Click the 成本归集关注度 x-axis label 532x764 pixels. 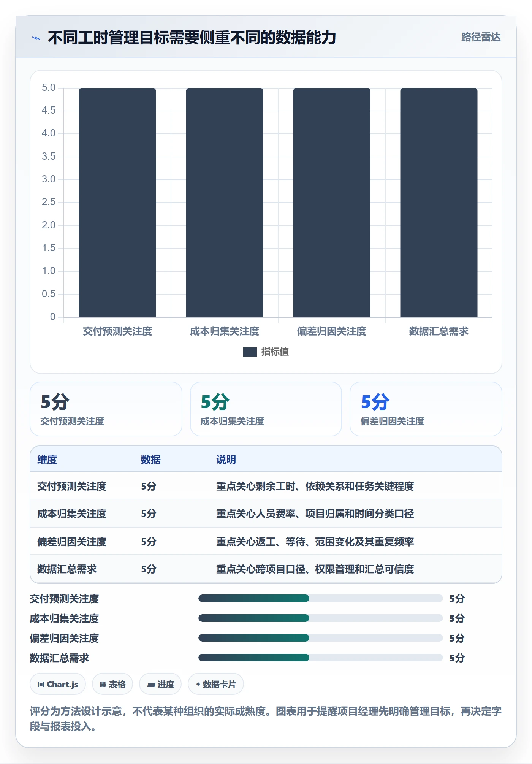tap(225, 331)
